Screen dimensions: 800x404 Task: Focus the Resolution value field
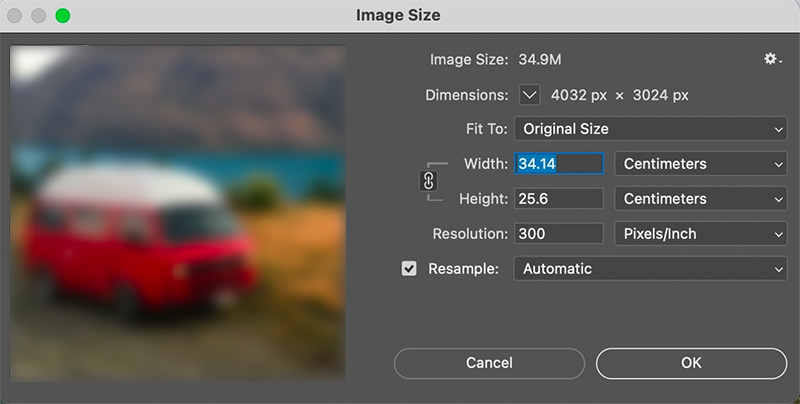[558, 234]
